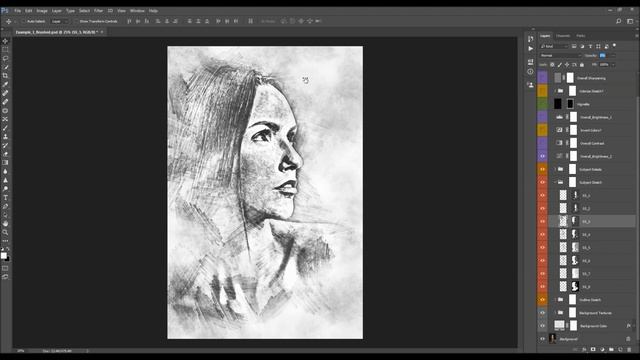This screenshot has width=640, height=360.
Task: Enable the Auto-Select checkbox
Action: pos(23,21)
